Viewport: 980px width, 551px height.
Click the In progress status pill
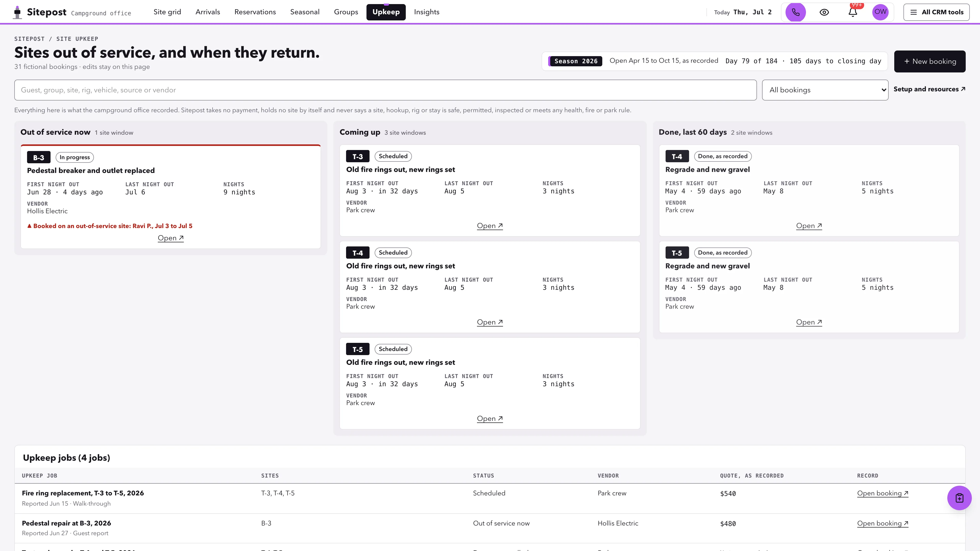click(75, 157)
